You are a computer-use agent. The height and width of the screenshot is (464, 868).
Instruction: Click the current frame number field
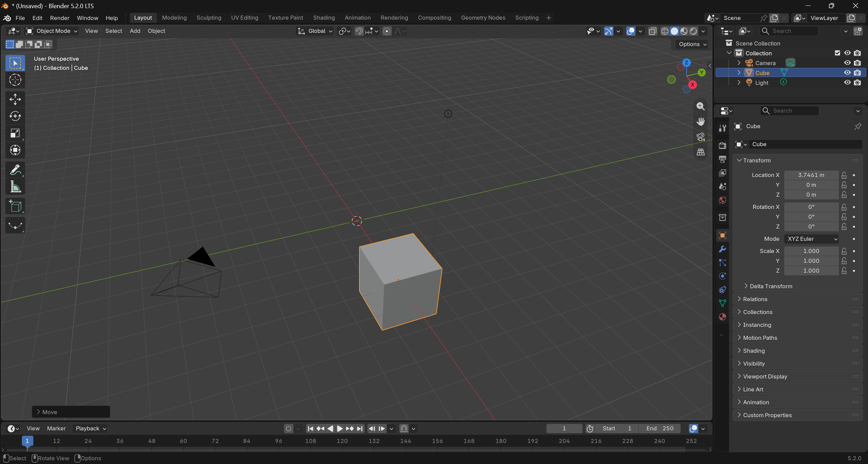(x=564, y=428)
